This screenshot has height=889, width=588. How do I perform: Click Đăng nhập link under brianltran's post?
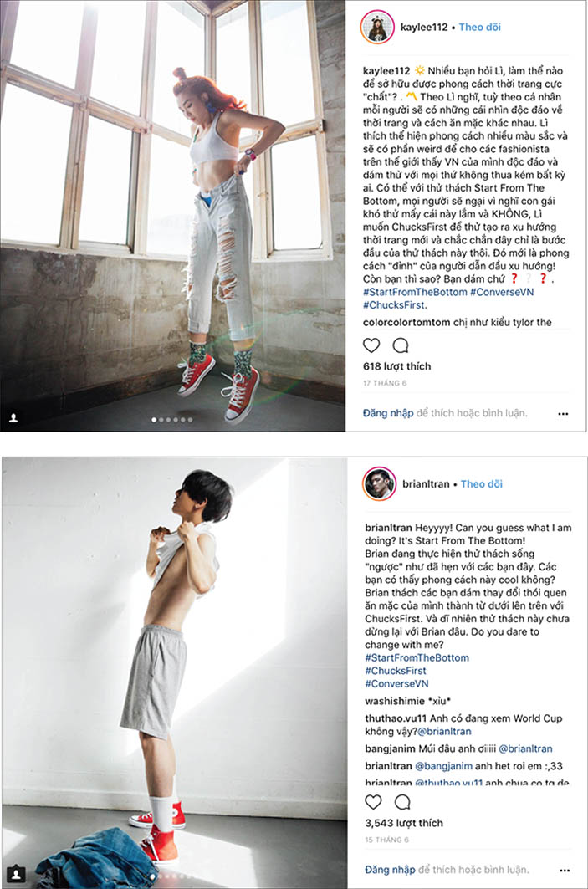point(390,869)
